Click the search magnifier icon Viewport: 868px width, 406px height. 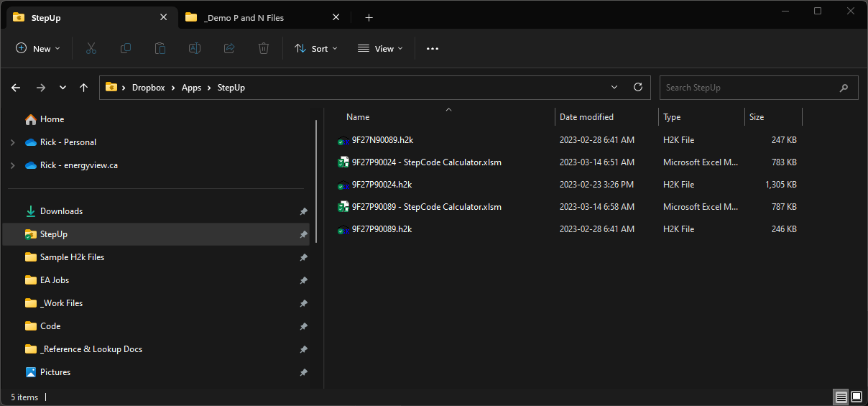click(x=844, y=88)
